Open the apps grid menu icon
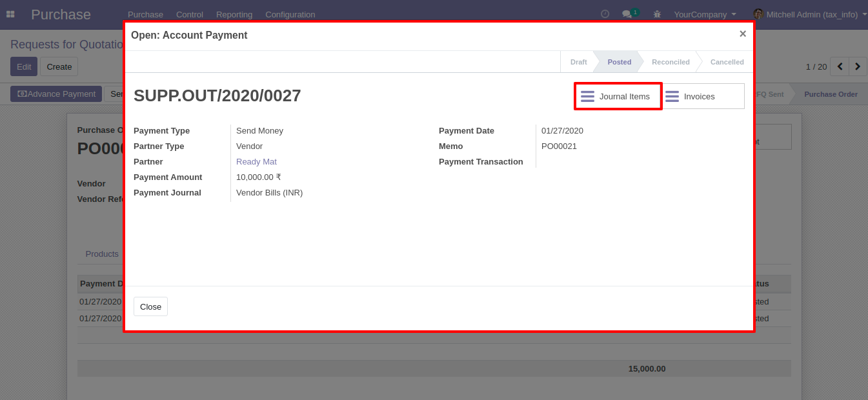Screen dimensions: 868x400 (10, 14)
